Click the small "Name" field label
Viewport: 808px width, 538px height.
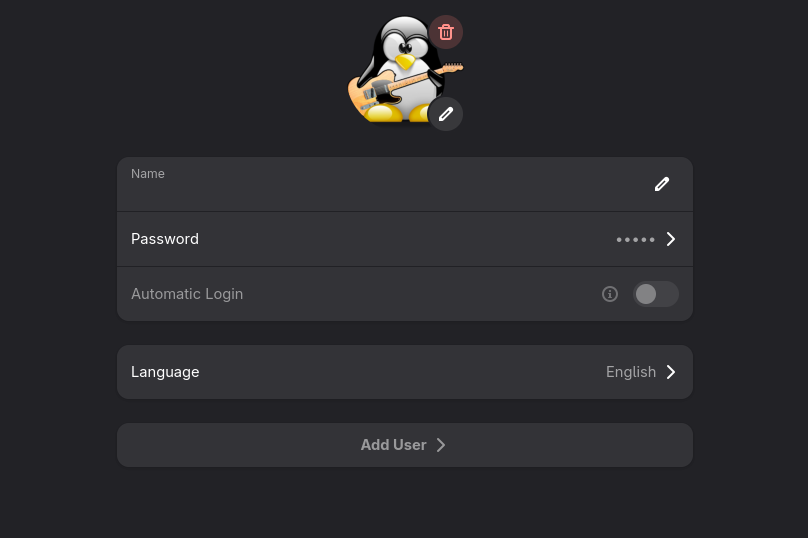148,174
